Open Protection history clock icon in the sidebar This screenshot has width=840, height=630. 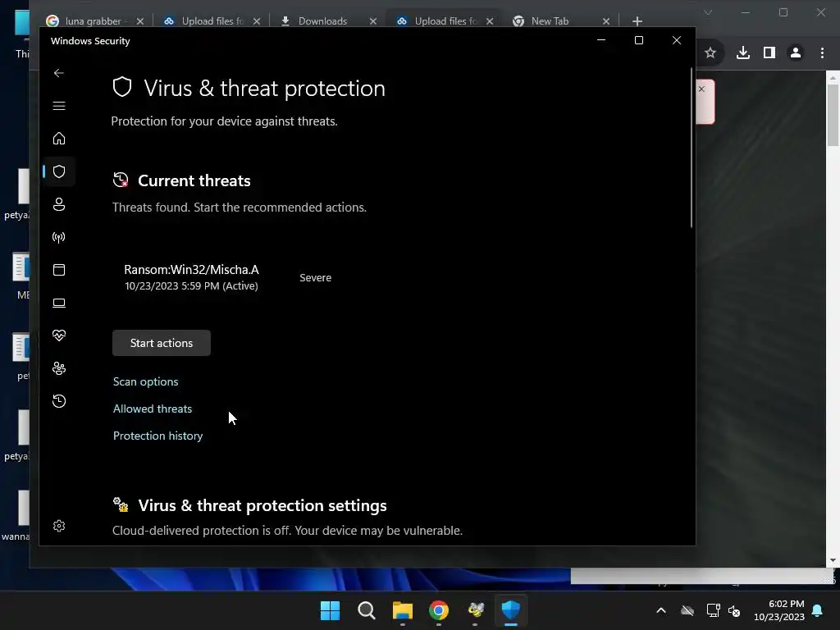(x=59, y=401)
